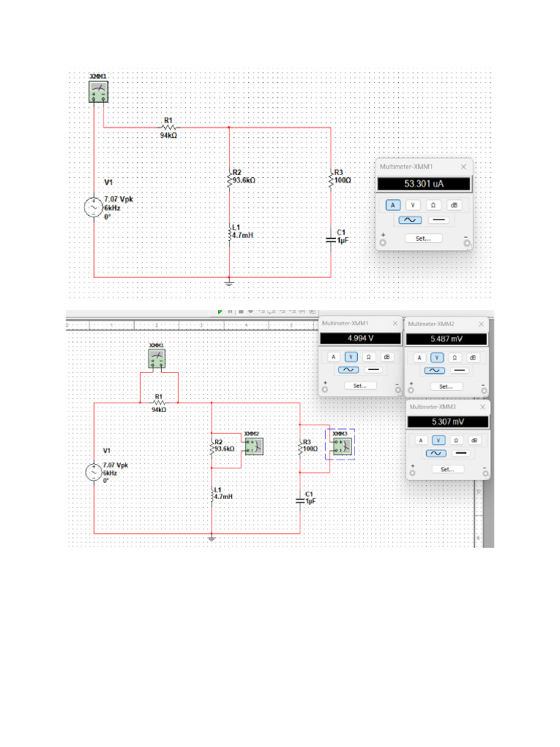Select DC mode on Multimeter-XMM2
The height and width of the screenshot is (747, 560).
459,371
